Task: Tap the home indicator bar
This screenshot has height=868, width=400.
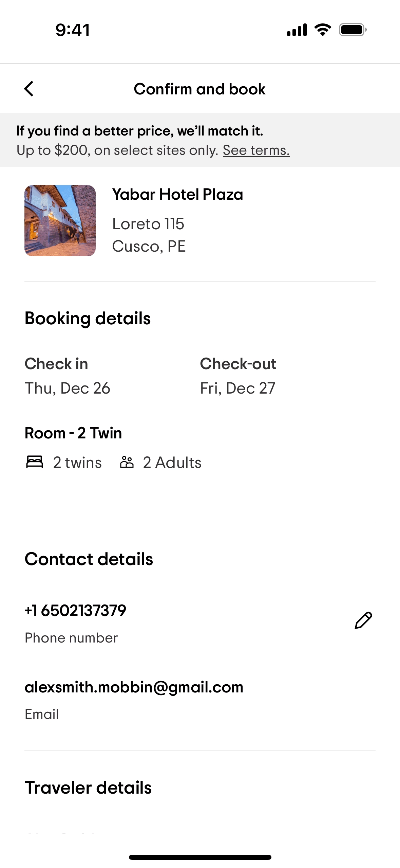Action: [200, 857]
